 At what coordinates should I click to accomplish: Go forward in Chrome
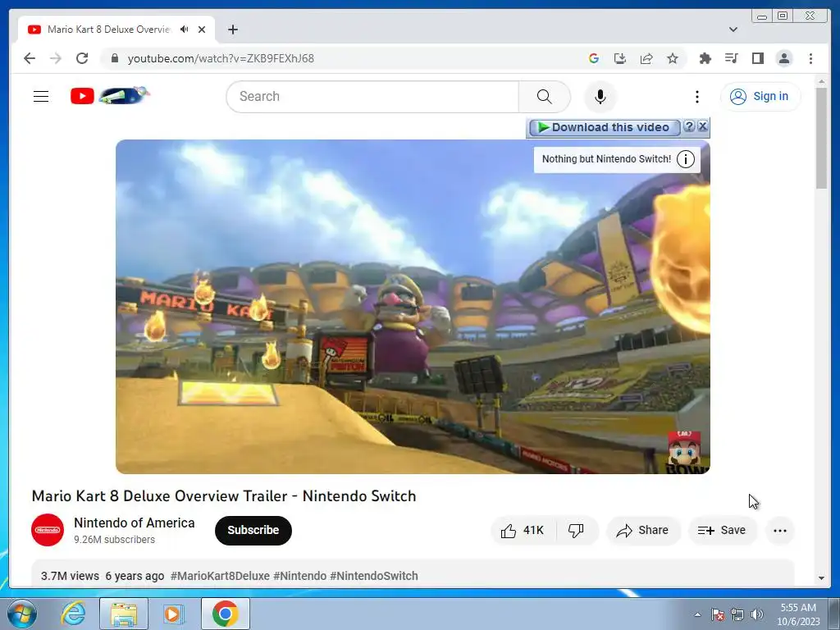click(56, 58)
